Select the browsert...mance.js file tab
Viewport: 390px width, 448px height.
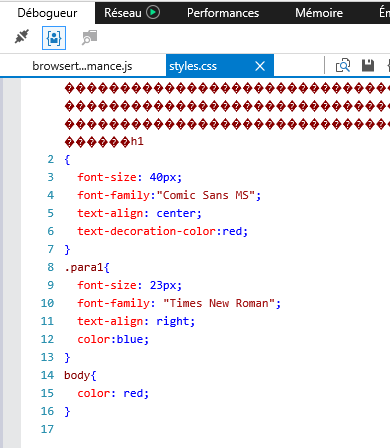point(82,66)
